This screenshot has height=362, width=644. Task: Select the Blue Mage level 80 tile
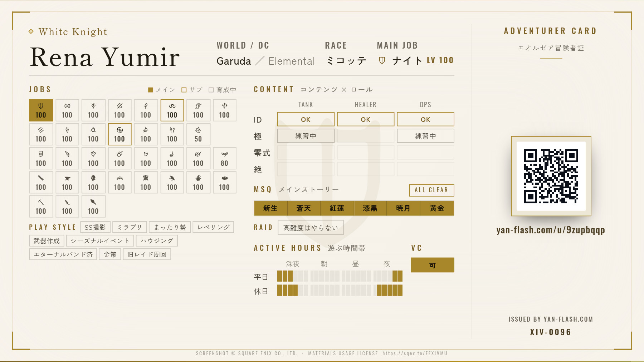[224, 158]
